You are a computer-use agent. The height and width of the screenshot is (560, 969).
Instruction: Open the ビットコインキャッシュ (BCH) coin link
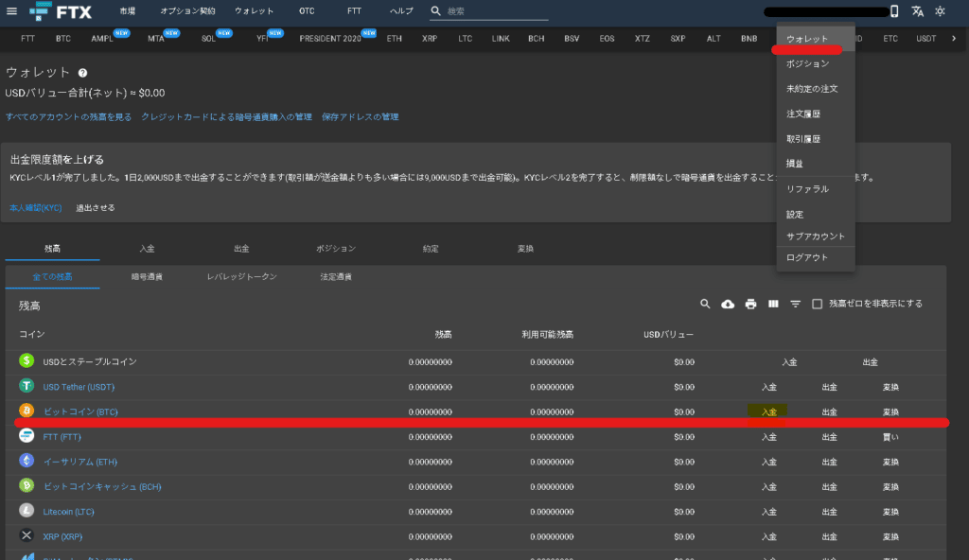[x=102, y=486]
